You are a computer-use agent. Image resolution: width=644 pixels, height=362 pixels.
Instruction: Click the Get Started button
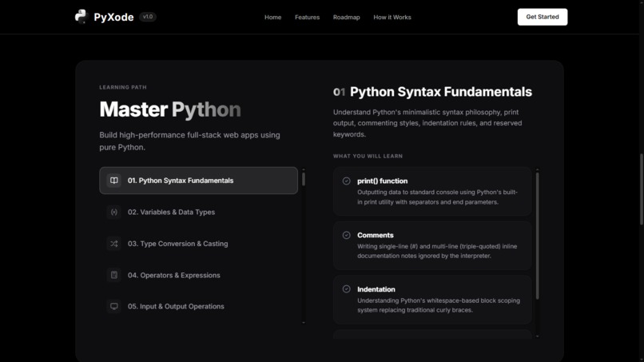tap(543, 17)
